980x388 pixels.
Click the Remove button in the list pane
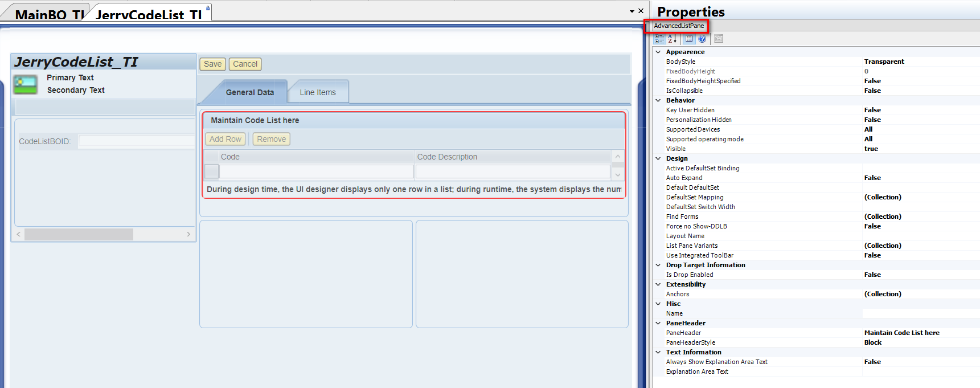pos(272,139)
